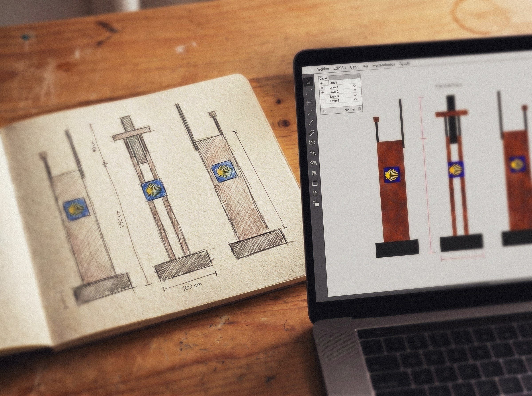Select the Edición menu item
Image resolution: width=532 pixels, height=396 pixels.
339,68
